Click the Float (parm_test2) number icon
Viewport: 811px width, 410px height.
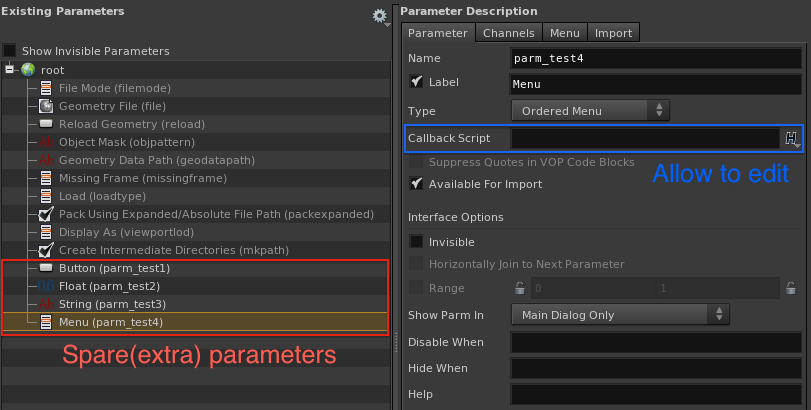pos(46,286)
